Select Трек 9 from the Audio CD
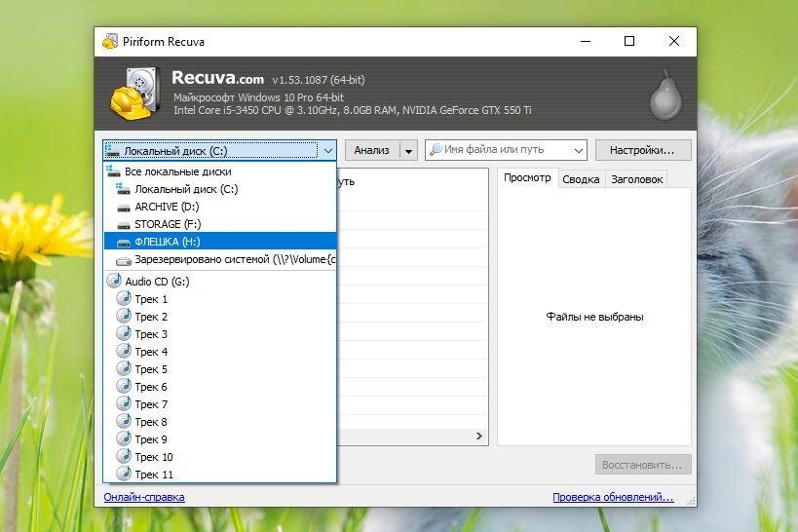Viewport: 798px width, 532px height. [219, 439]
